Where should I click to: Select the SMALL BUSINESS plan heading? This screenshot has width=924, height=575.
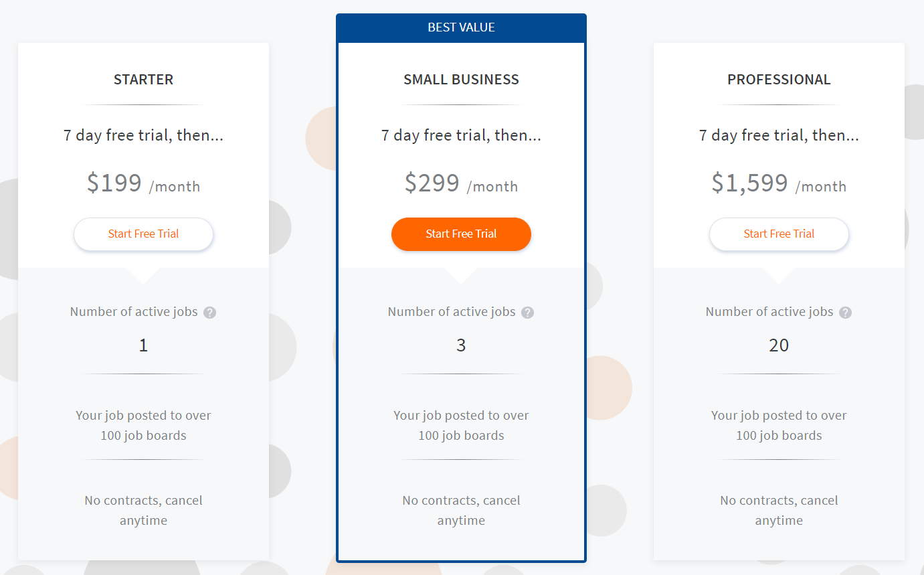pos(461,80)
